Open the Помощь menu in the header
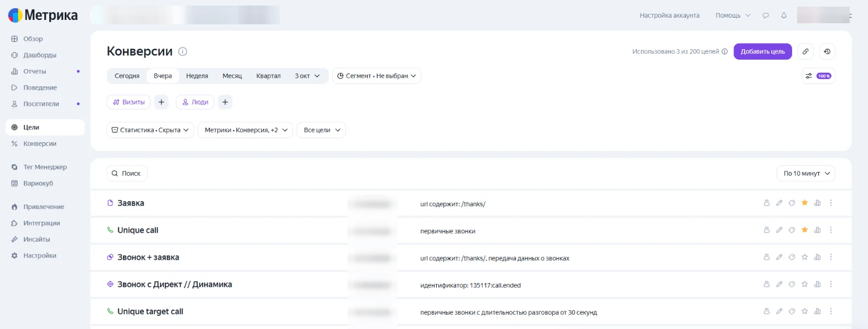This screenshot has width=868, height=329. [x=733, y=15]
